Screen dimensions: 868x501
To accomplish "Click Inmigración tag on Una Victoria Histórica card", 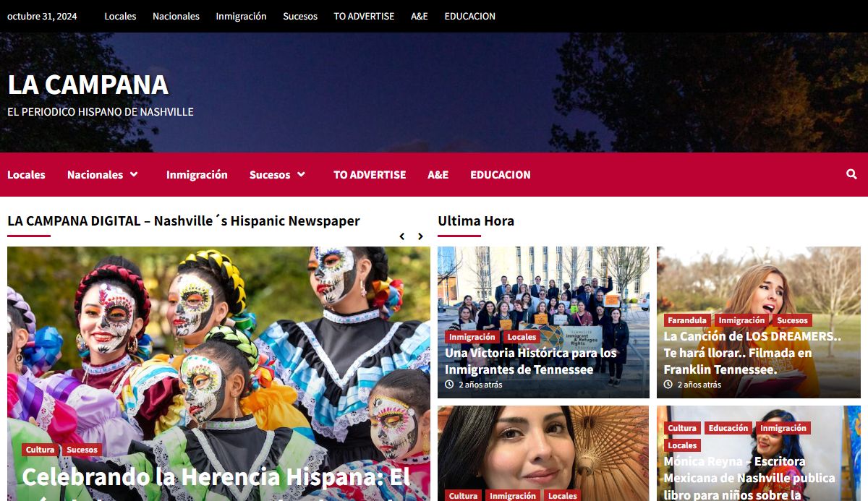I will point(472,337).
